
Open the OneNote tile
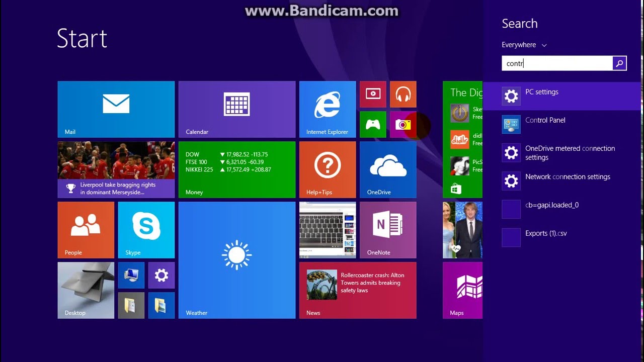click(388, 230)
